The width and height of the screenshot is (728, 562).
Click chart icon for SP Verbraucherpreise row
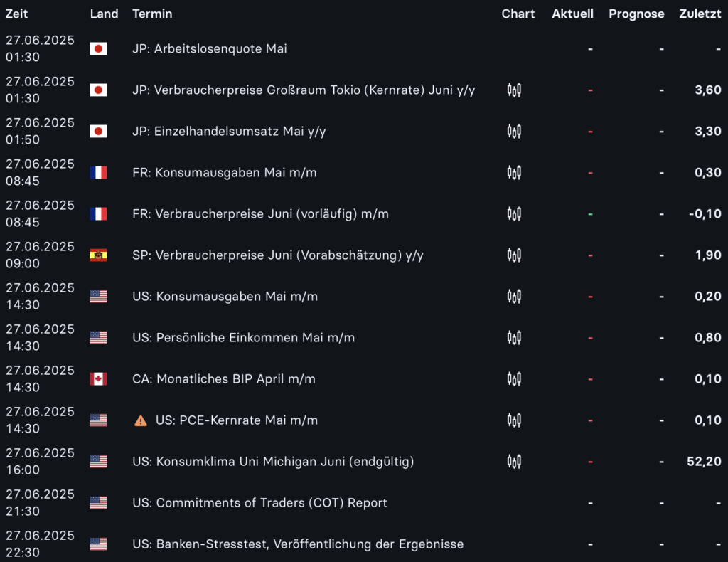click(514, 255)
